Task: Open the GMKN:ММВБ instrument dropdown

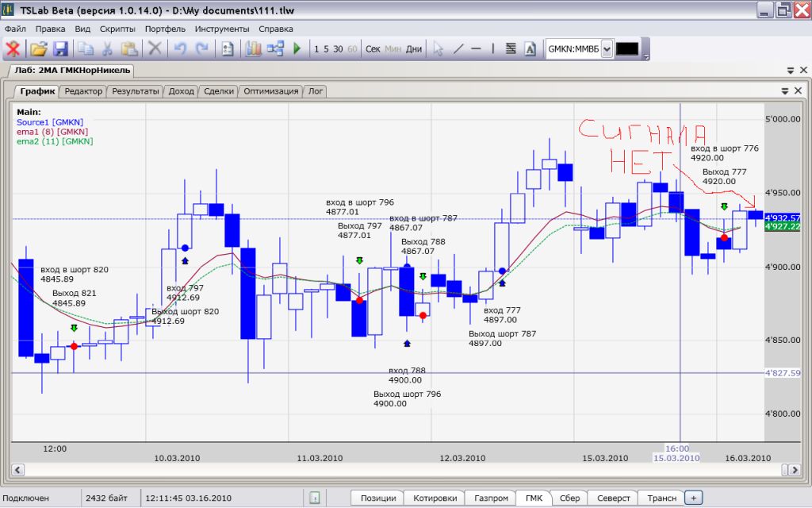Action: click(607, 49)
